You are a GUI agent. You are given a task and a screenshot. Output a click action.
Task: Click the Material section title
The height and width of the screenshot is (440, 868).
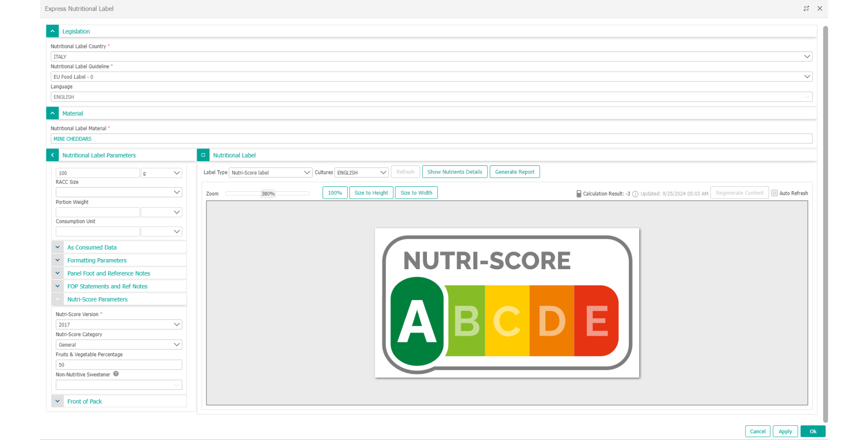[73, 113]
